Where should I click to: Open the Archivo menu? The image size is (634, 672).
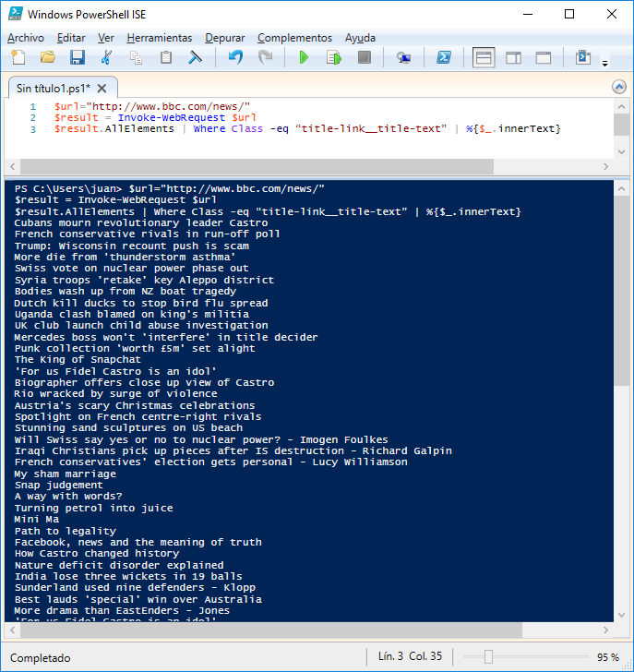coord(26,38)
